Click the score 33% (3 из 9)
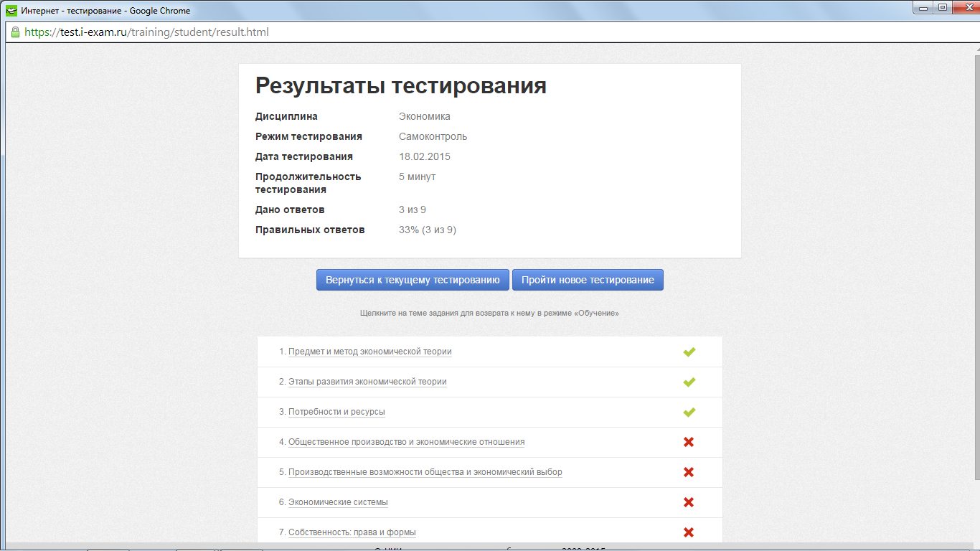This screenshot has height=551, width=980. tap(428, 230)
